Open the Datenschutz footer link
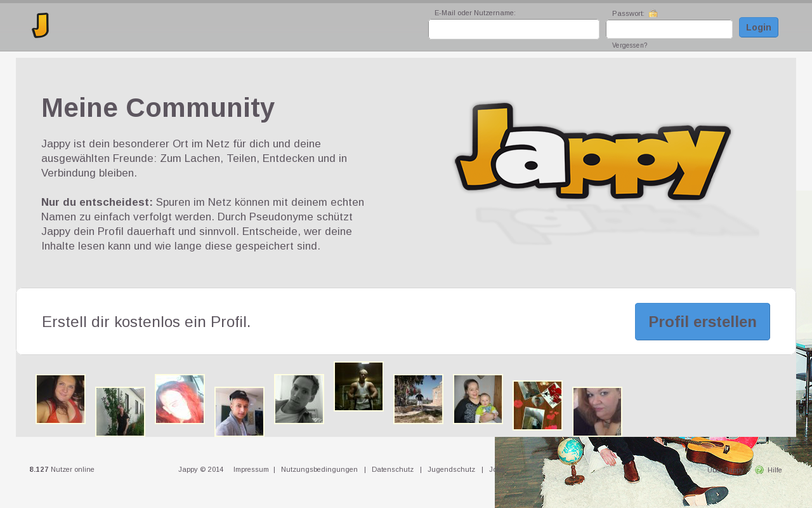The image size is (812, 508). (x=393, y=470)
